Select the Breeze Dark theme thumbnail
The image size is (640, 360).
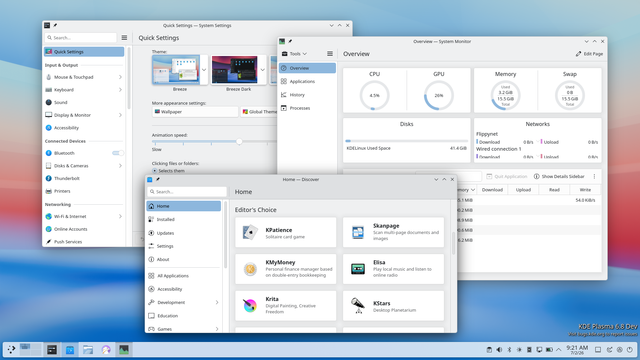[x=234, y=70]
